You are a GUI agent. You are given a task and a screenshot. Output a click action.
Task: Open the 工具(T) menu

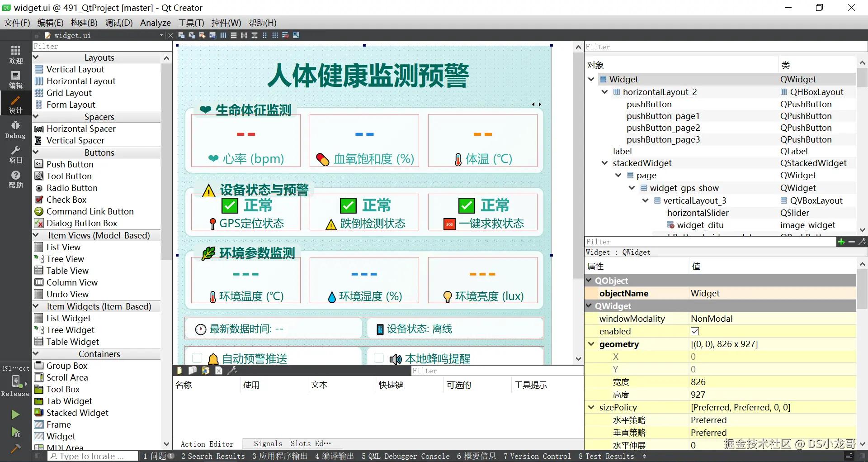click(191, 23)
